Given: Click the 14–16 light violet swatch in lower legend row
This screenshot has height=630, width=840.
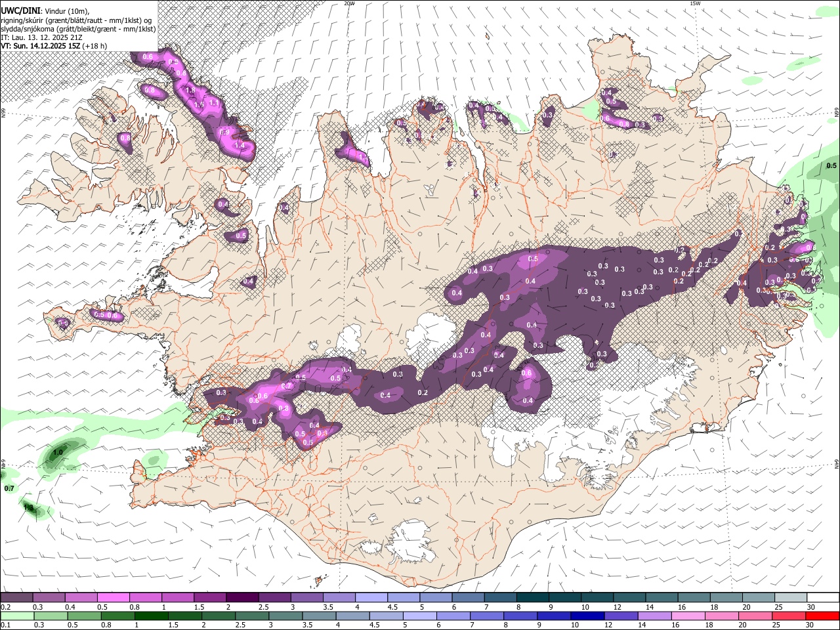Looking at the screenshot, I should point(655,616).
